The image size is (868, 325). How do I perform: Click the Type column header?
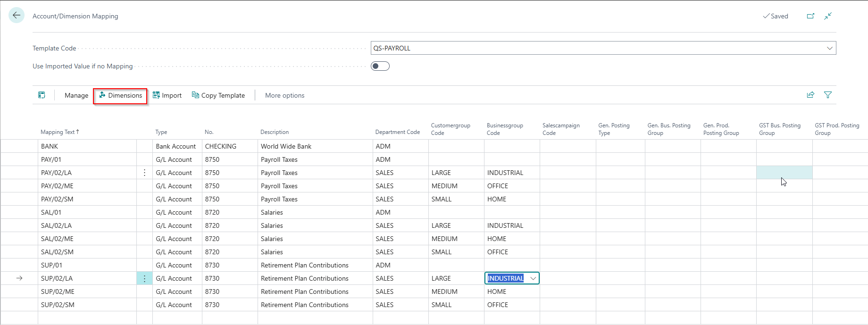(x=161, y=132)
